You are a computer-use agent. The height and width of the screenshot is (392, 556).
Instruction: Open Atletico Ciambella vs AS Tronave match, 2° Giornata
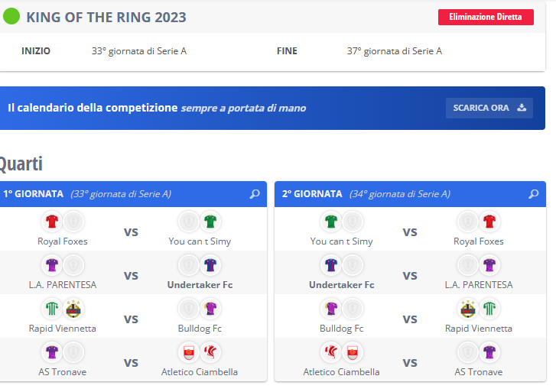pyautogui.click(x=410, y=363)
